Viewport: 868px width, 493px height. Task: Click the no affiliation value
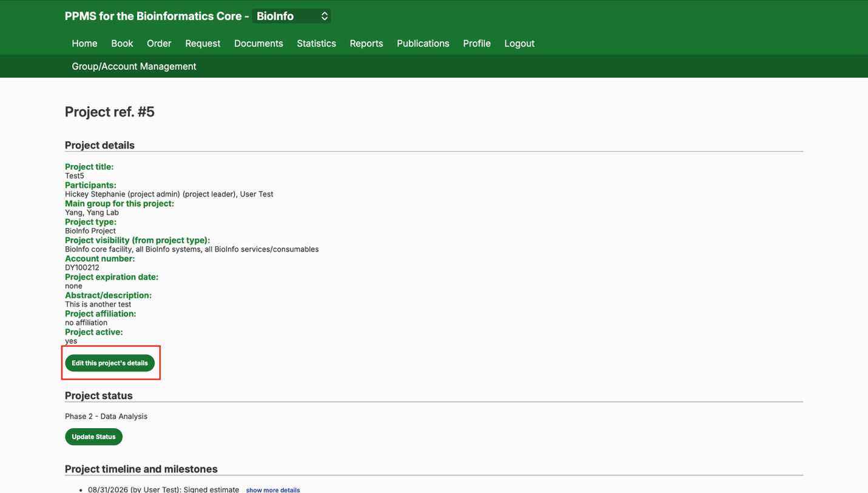[x=86, y=323]
